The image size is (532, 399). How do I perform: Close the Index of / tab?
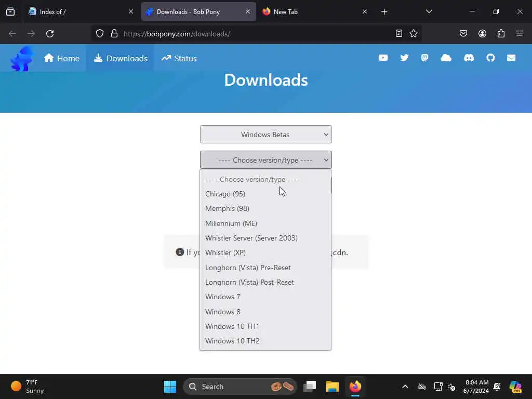(131, 11)
